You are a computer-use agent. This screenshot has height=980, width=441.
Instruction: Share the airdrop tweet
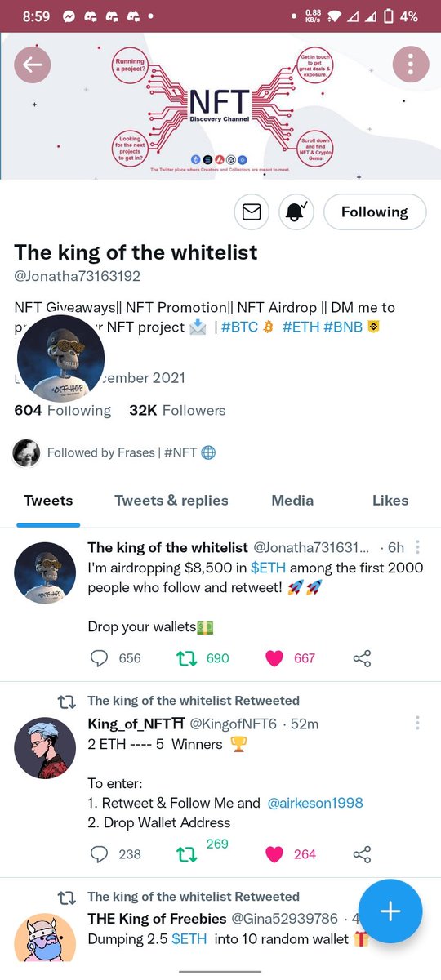[x=362, y=658]
